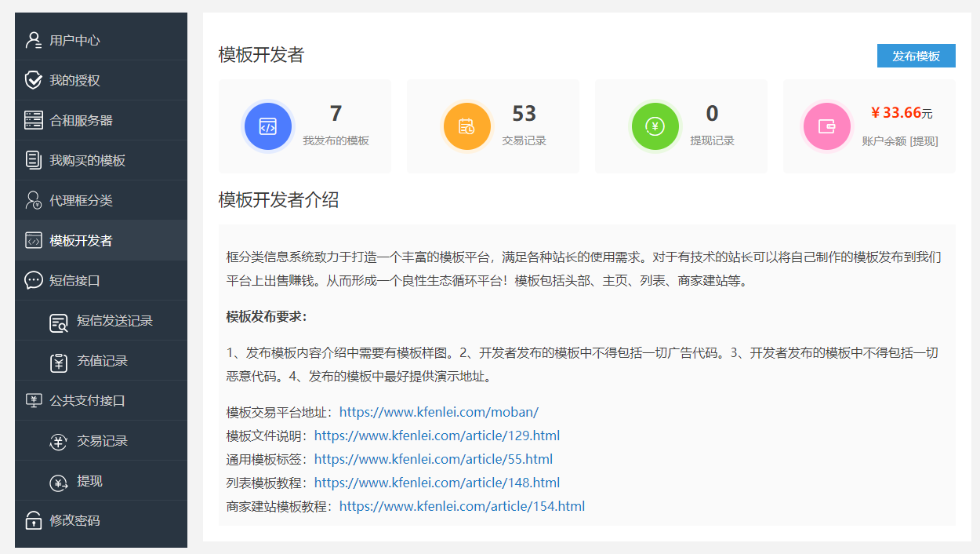Viewport: 980px width, 554px height.
Task: Open 模板开发者 sidebar menu item
Action: tap(81, 240)
